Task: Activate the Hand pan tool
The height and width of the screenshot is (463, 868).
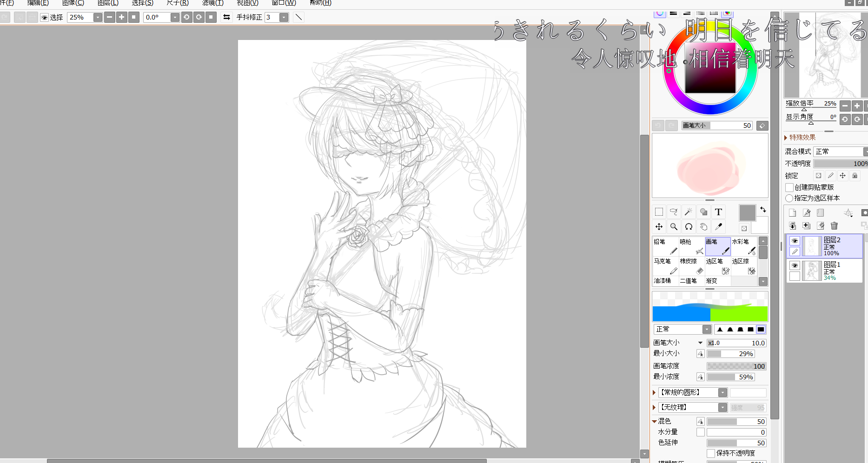Action: [703, 227]
